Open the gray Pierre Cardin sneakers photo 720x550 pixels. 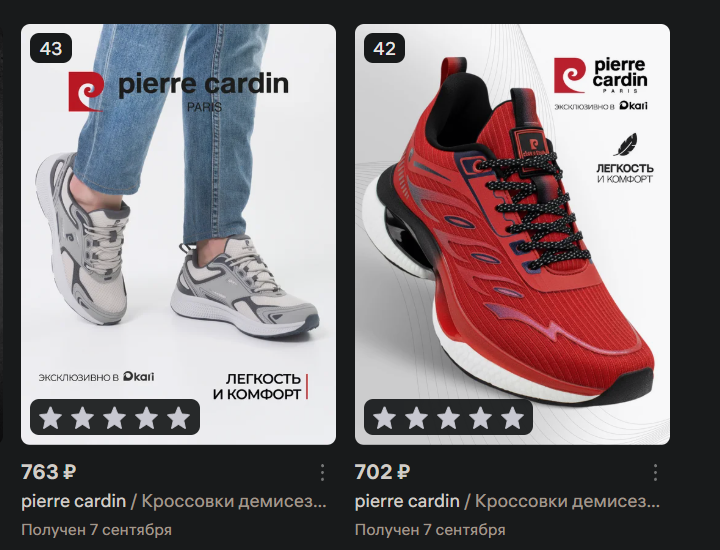click(179, 234)
